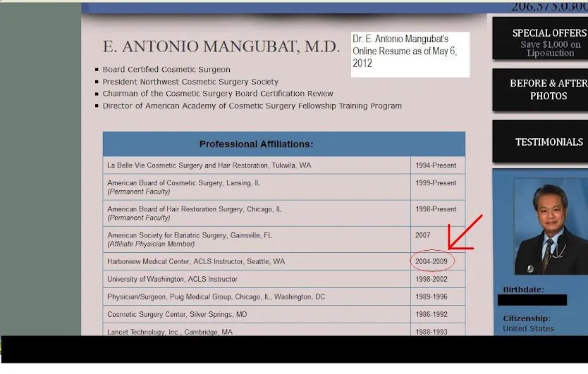The width and height of the screenshot is (588, 374).
Task: Select the Professional Affiliations table header
Action: (284, 144)
